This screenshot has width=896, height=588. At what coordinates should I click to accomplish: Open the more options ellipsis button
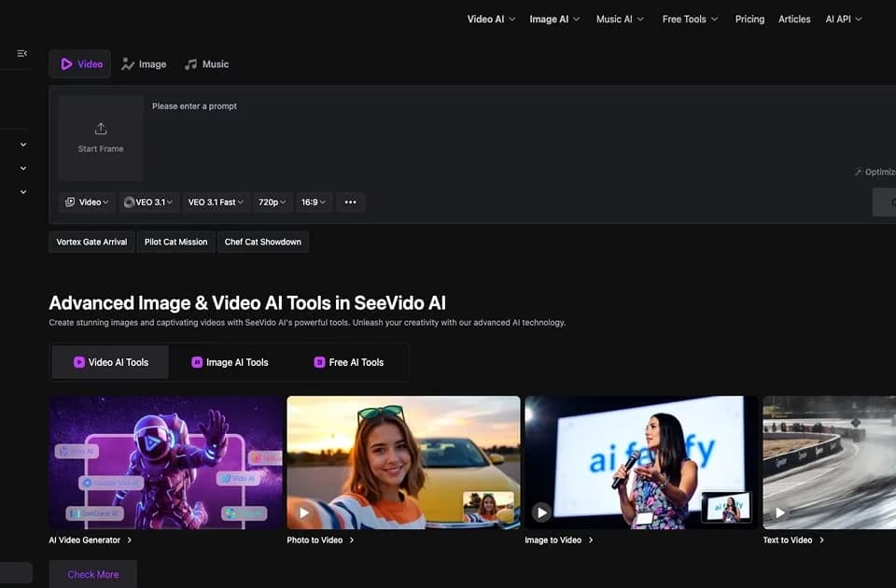(x=350, y=203)
